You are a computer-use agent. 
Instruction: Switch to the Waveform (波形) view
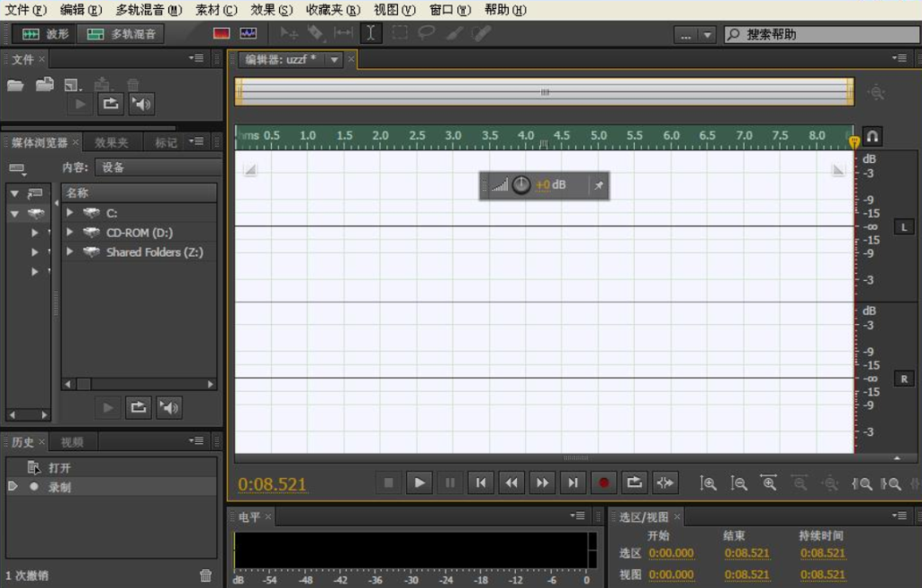click(45, 34)
